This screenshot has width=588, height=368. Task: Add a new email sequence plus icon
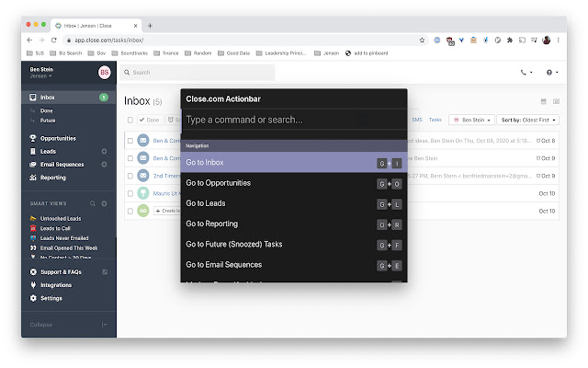click(104, 165)
